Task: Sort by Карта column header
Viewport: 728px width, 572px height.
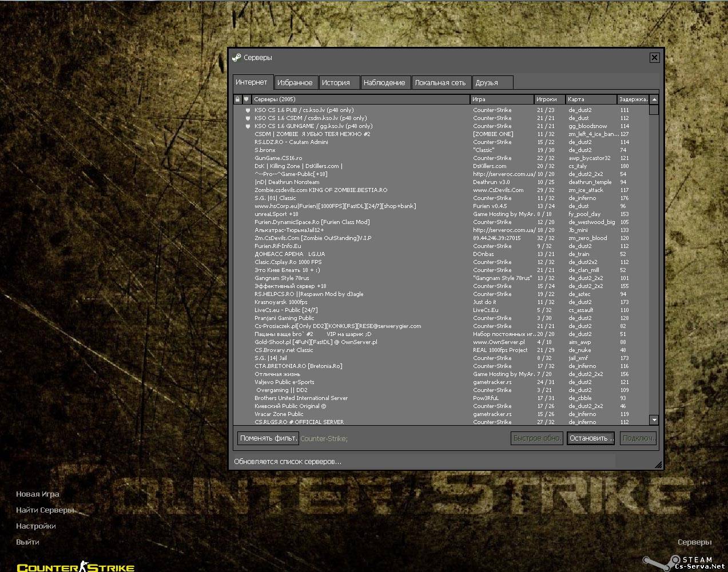Action: tap(591, 99)
